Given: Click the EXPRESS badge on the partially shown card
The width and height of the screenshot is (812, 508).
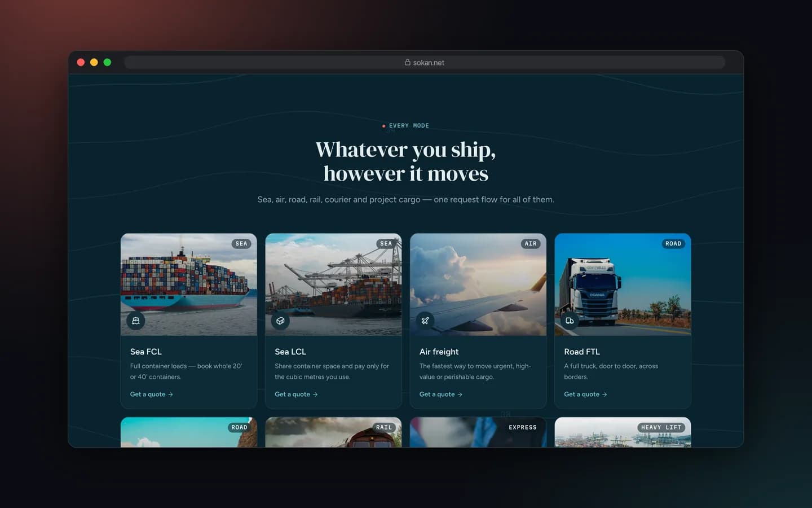Looking at the screenshot, I should click(x=523, y=427).
